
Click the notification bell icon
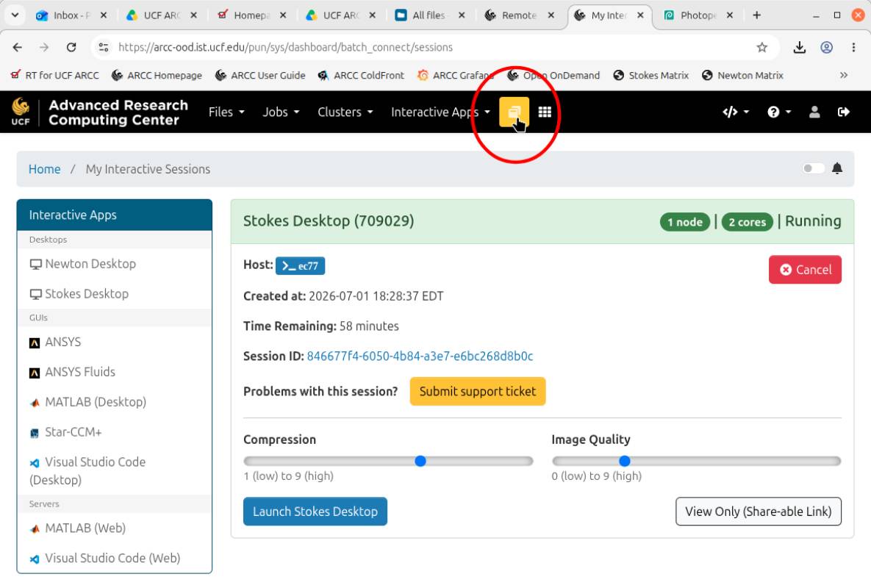pyautogui.click(x=837, y=168)
